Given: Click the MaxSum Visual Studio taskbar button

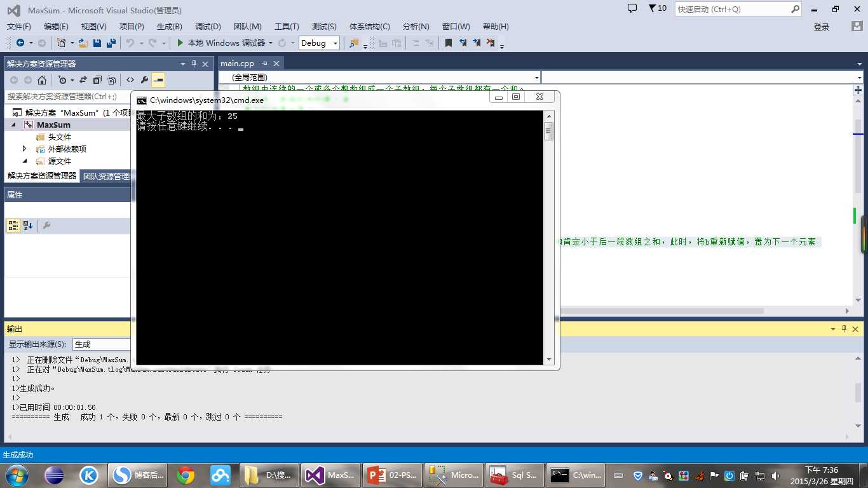Looking at the screenshot, I should coord(330,475).
